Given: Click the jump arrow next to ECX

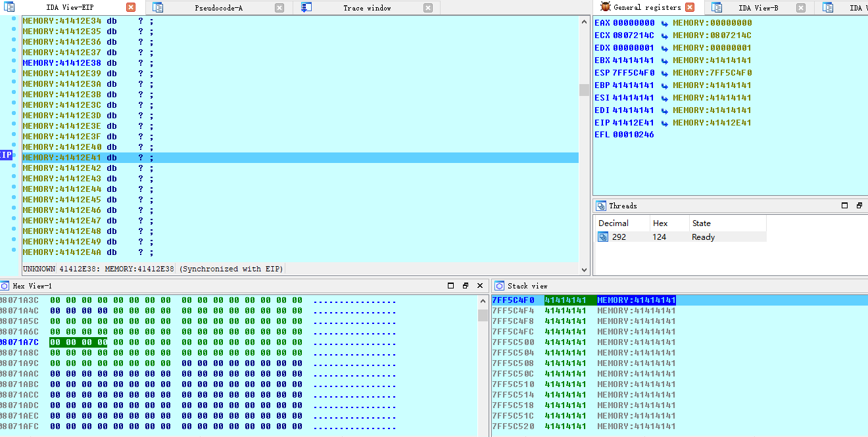Looking at the screenshot, I should 665,35.
